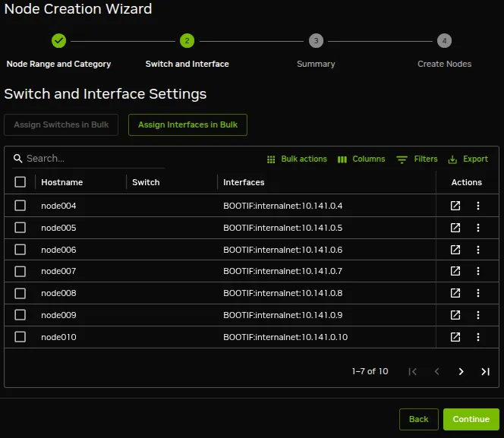Select checkbox for node006
This screenshot has width=504, height=438.
pyautogui.click(x=20, y=250)
